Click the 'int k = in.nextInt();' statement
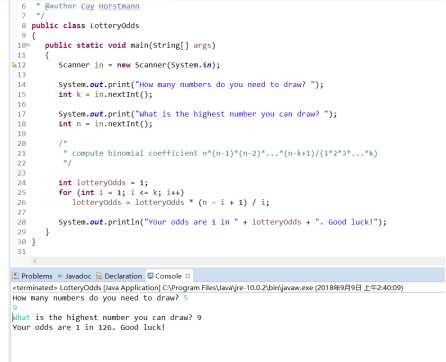Viewport: 446px width, 362px height. [x=105, y=94]
